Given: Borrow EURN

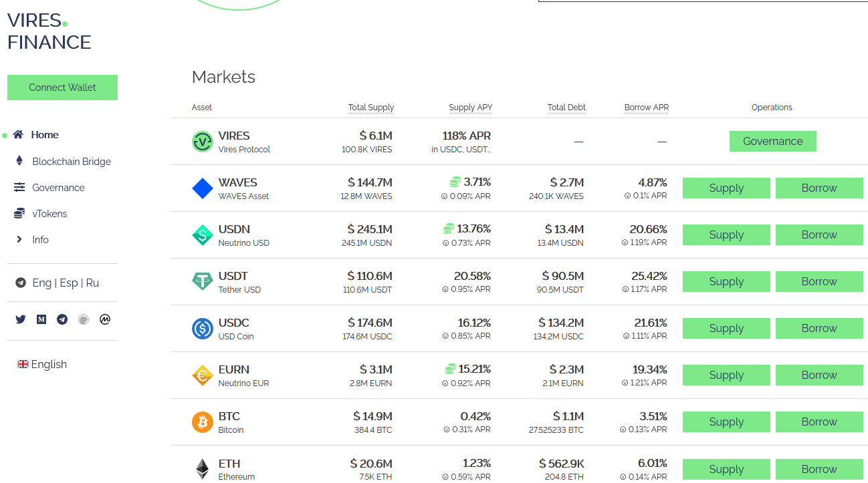Looking at the screenshot, I should tap(819, 375).
